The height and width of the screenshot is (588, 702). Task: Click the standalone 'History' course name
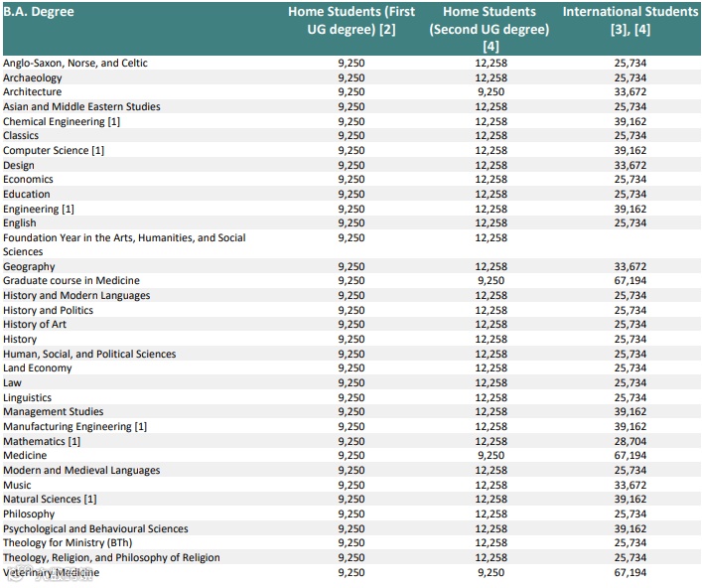(x=20, y=340)
